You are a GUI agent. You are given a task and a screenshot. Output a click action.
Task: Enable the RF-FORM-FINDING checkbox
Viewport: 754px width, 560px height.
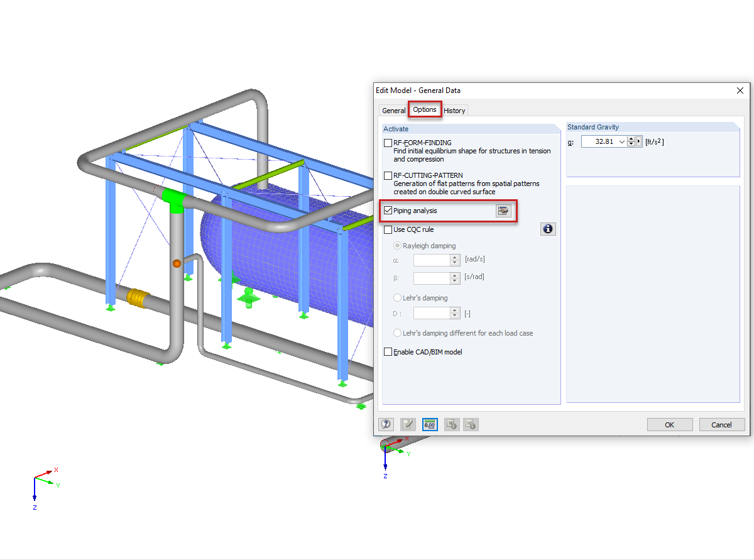coord(388,143)
